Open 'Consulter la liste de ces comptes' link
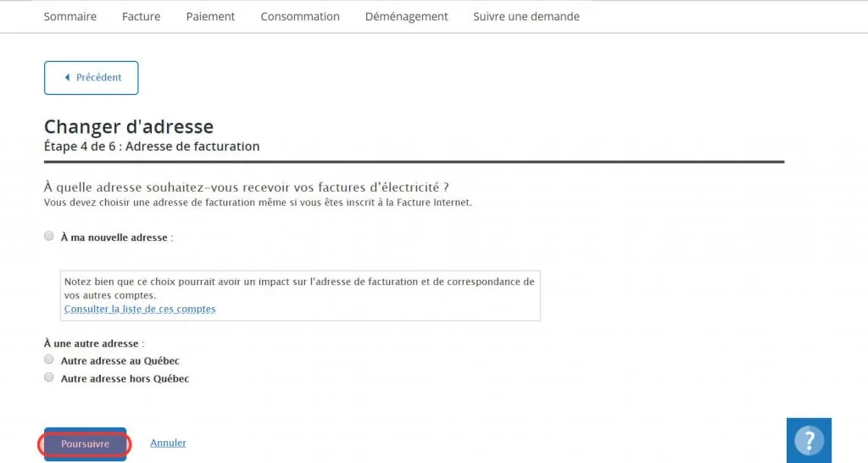 (140, 309)
